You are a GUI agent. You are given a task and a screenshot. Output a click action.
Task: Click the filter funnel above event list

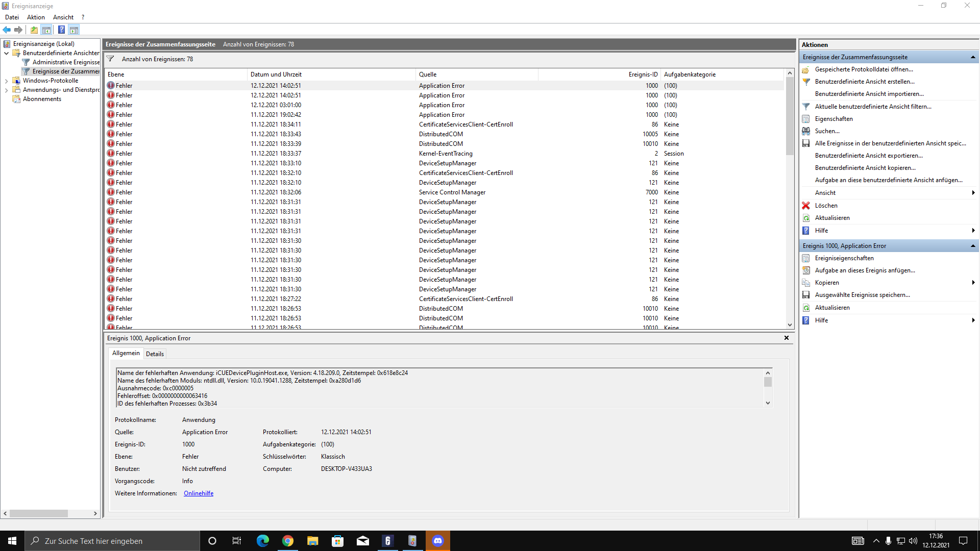(x=110, y=59)
